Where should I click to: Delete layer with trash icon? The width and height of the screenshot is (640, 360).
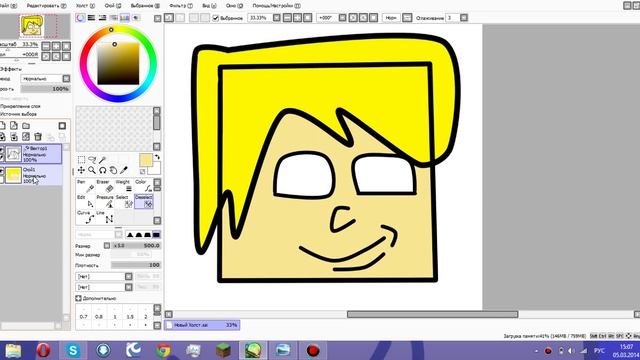pos(38,137)
